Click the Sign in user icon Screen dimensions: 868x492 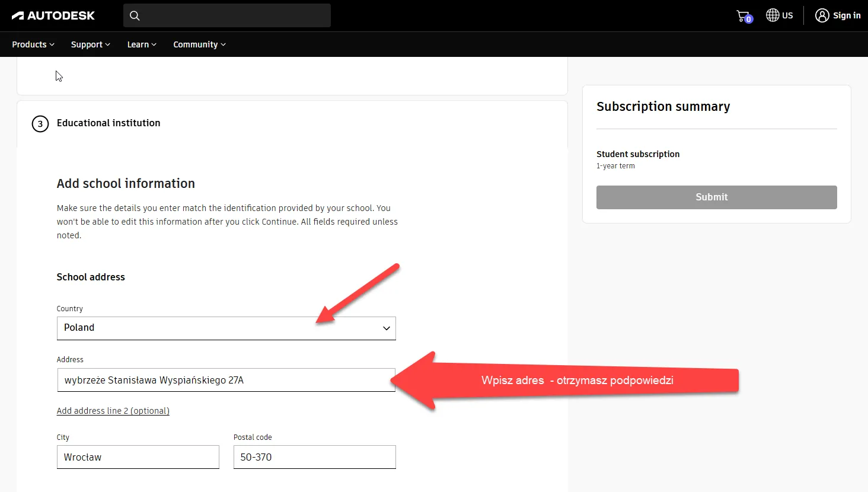click(822, 15)
